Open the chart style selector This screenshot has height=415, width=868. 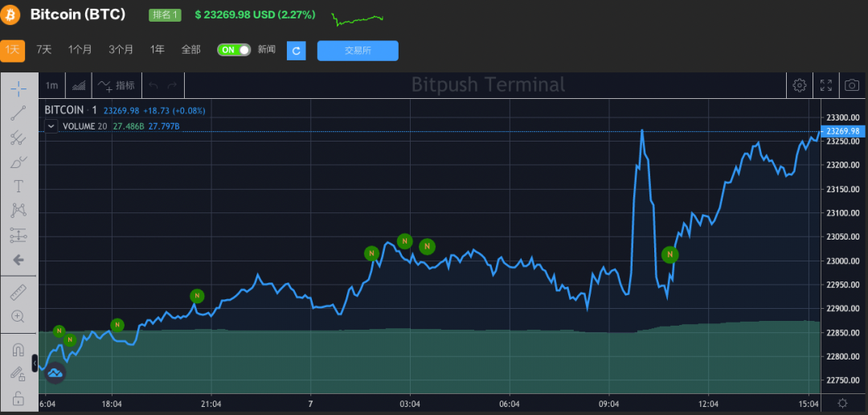79,85
